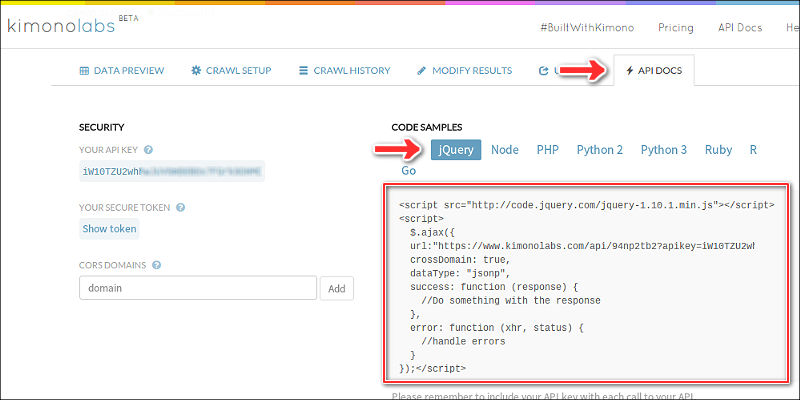Screen dimensions: 800x400
Task: Click the 'dataType: "jsonp"' code line
Action: pos(460,273)
